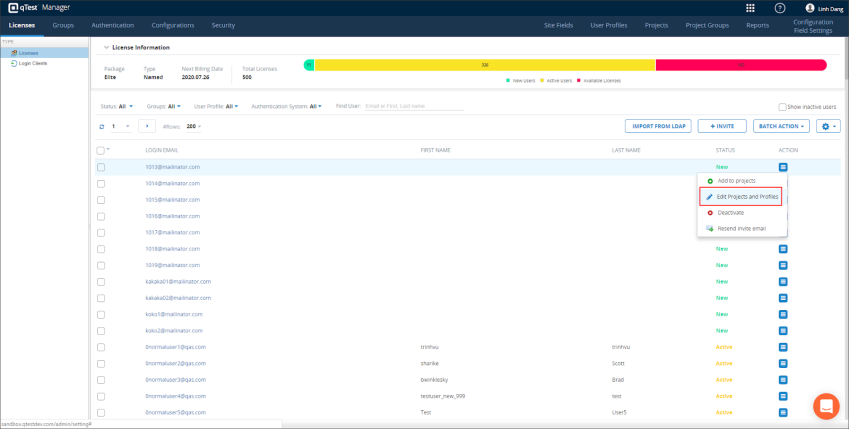This screenshot has height=429, width=849.
Task: Click the Find User search field
Action: point(413,106)
